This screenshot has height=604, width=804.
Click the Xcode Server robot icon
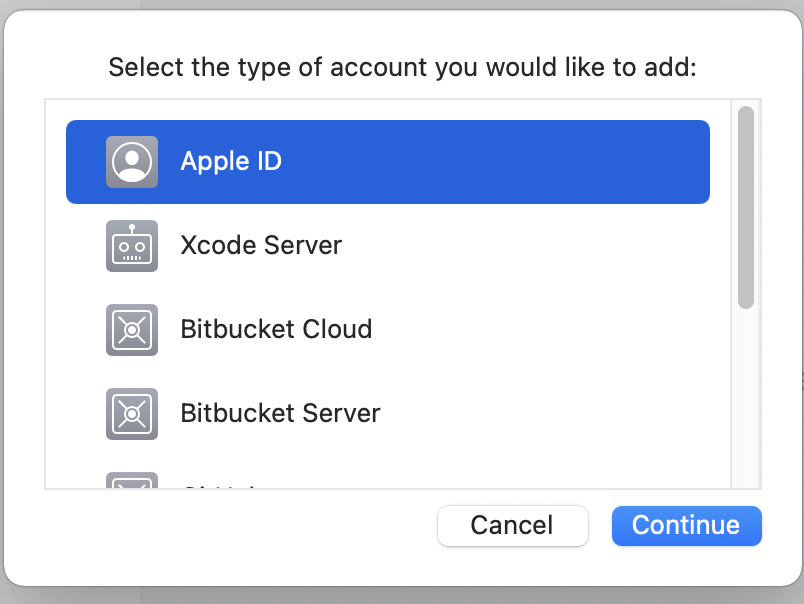coord(132,246)
